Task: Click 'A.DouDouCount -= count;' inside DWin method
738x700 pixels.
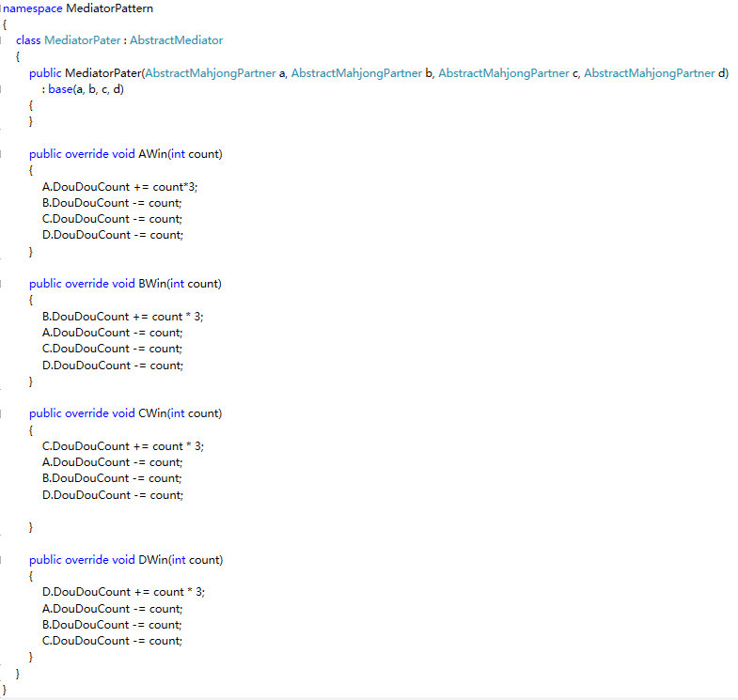Action: coord(113,609)
